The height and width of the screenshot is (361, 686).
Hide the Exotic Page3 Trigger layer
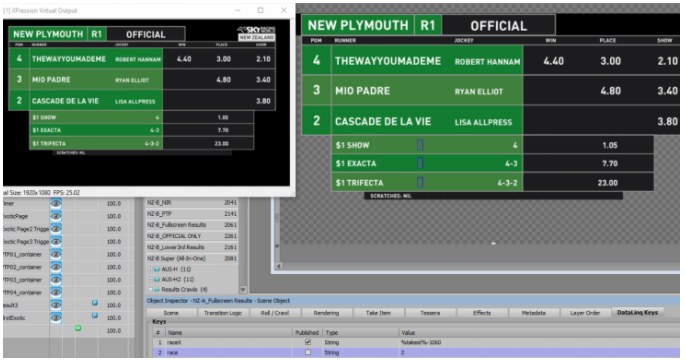tap(56, 242)
